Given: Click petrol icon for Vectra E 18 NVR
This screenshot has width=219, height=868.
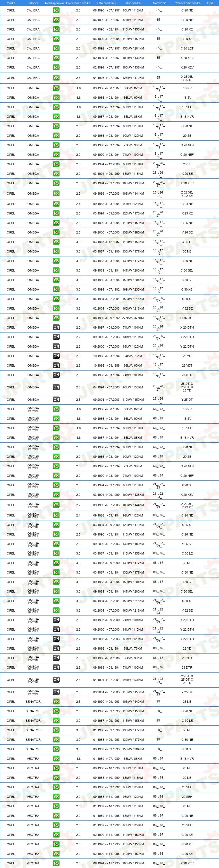Looking at the screenshot, I should 56,758.
